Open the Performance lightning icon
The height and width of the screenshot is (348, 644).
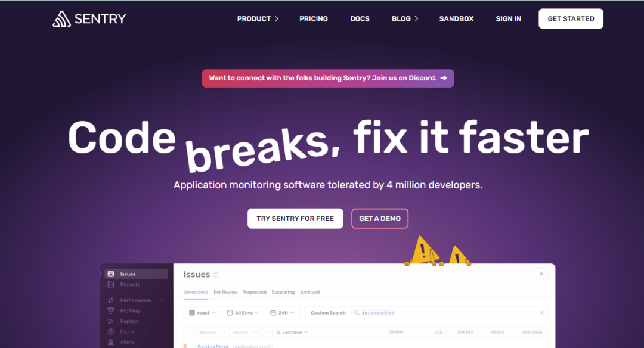click(111, 300)
